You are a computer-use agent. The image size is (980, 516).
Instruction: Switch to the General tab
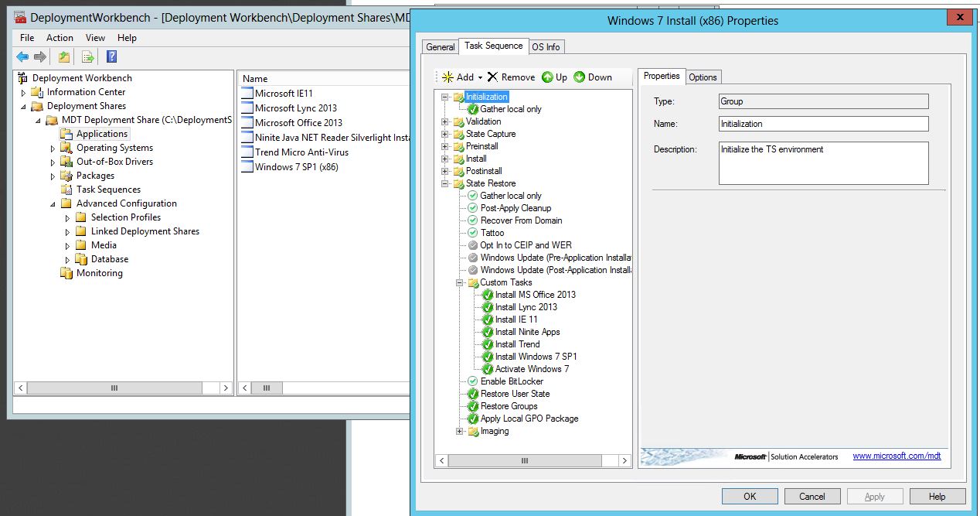click(441, 47)
